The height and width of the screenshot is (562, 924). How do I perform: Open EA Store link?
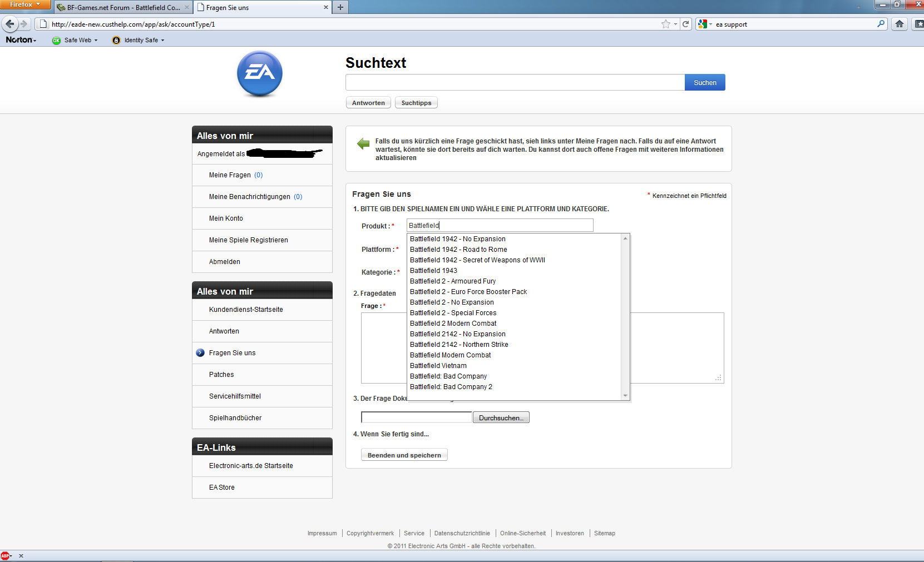pyautogui.click(x=262, y=488)
